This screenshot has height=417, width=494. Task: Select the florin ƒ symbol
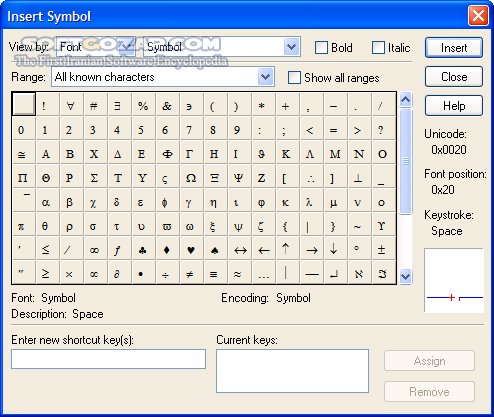120,248
